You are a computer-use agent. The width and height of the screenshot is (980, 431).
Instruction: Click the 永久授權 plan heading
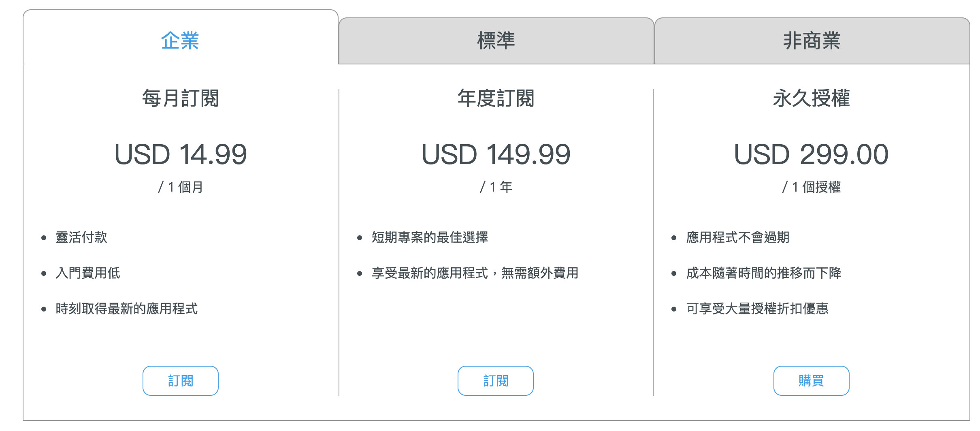coord(812,98)
